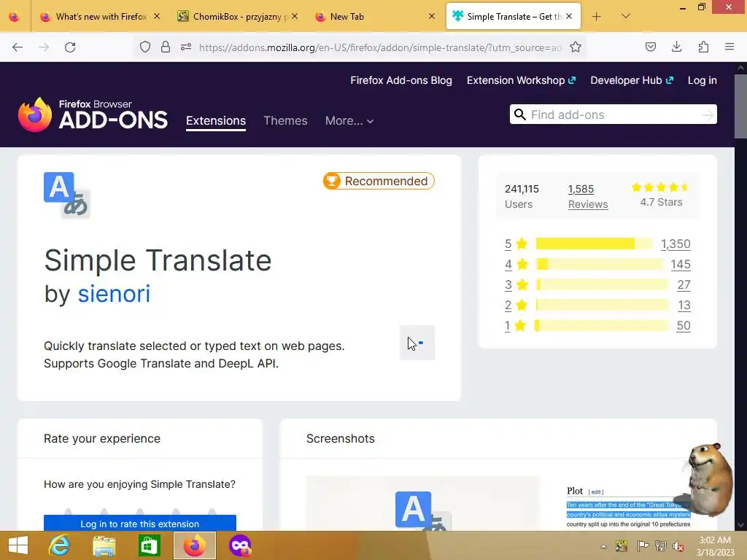Viewport: 747px width, 560px height.
Task: Click the Simple Translate extension icon
Action: (66, 195)
